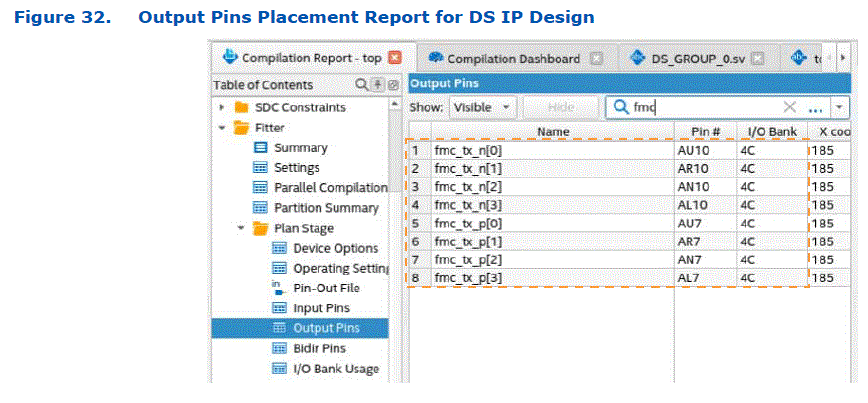Collapse the Plan Stage tree node
The width and height of the screenshot is (868, 403).
[241, 228]
